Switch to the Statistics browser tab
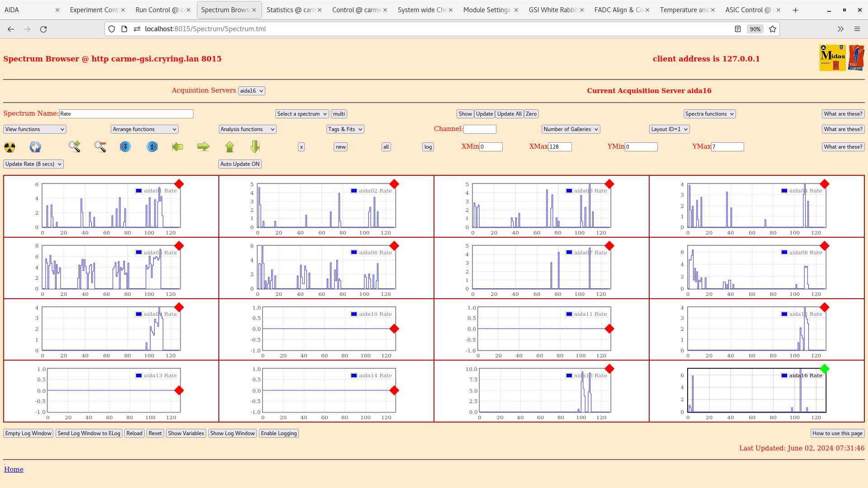868x488 pixels. click(289, 10)
